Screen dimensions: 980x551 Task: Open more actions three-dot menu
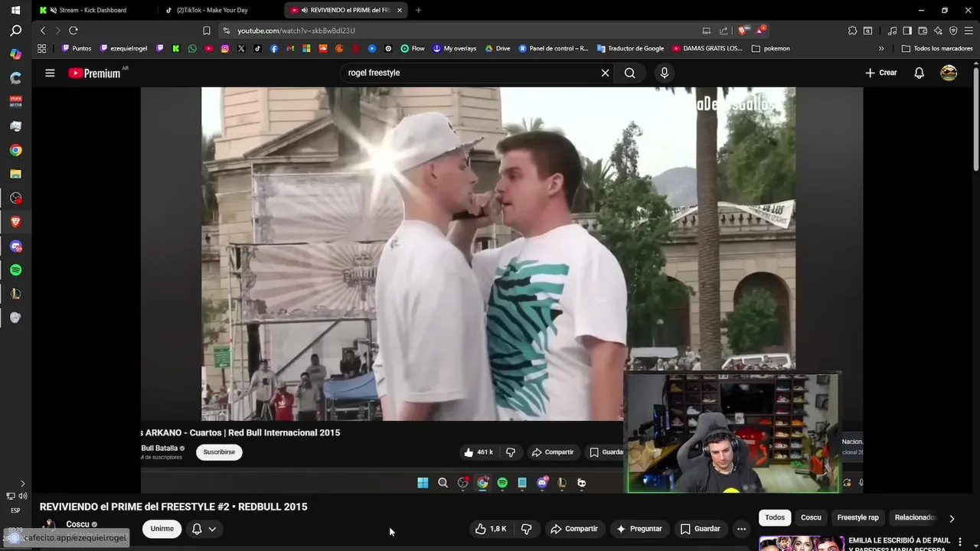point(741,529)
